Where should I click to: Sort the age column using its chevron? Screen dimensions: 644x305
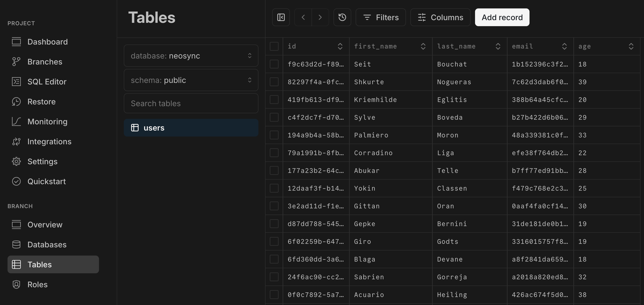(631, 46)
